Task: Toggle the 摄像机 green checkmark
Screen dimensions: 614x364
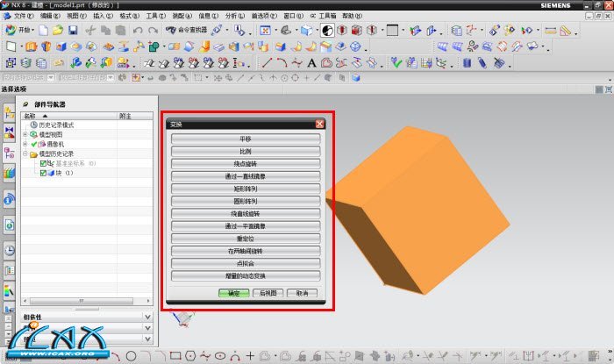Action: 34,144
